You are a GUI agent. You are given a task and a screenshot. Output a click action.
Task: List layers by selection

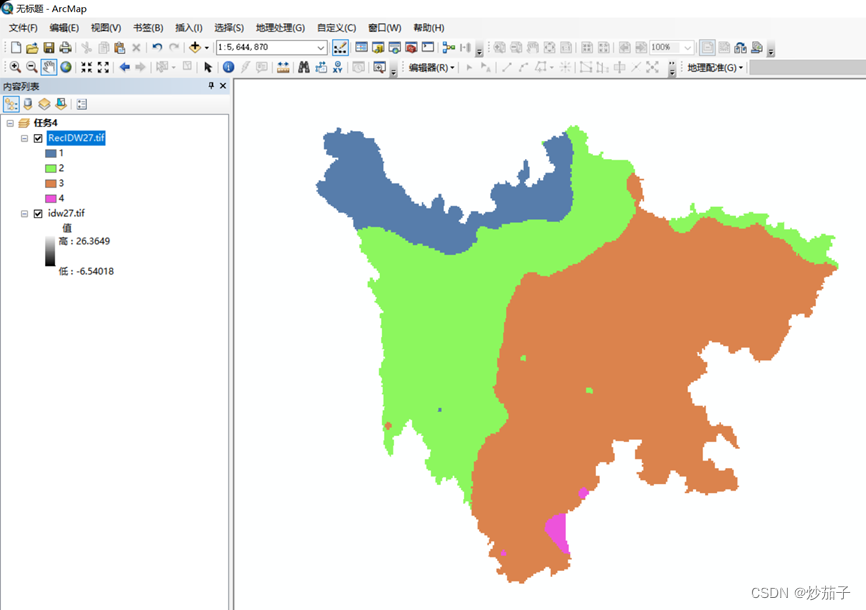[61, 104]
